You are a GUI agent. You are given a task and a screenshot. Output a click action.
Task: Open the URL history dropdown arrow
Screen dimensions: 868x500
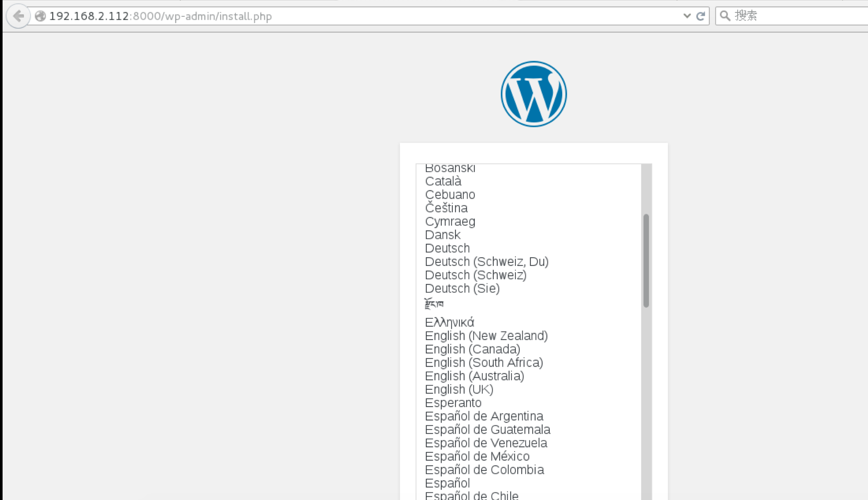687,16
